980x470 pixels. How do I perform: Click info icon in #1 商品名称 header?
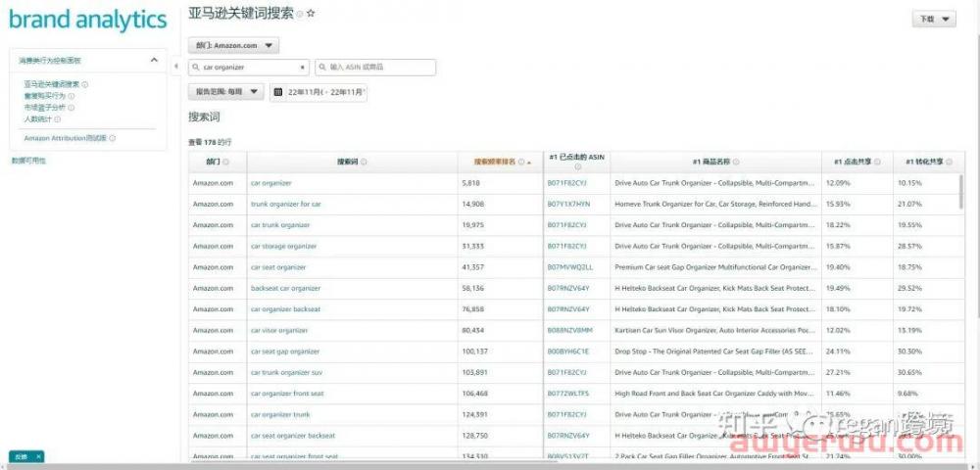(x=736, y=162)
